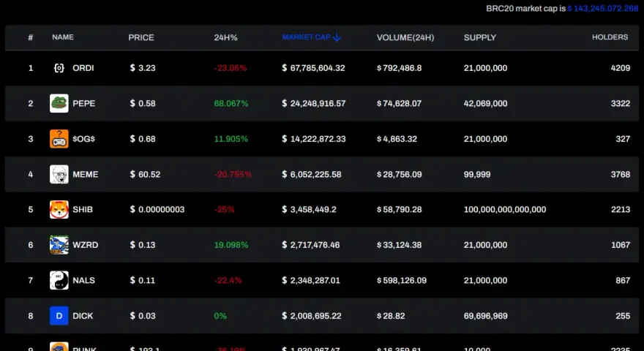Click the # rank column header
The image size is (644, 351).
click(x=31, y=37)
